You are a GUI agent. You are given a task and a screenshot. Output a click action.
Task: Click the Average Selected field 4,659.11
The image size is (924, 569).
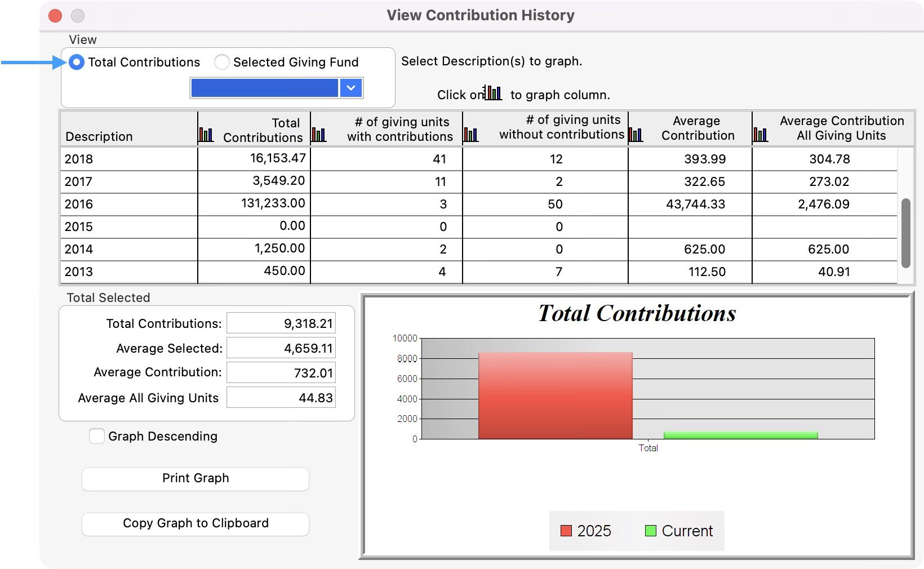click(281, 348)
